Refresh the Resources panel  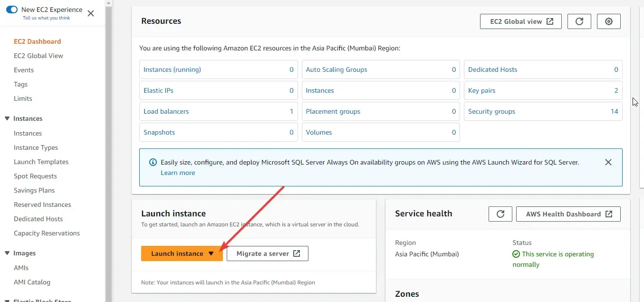point(579,21)
